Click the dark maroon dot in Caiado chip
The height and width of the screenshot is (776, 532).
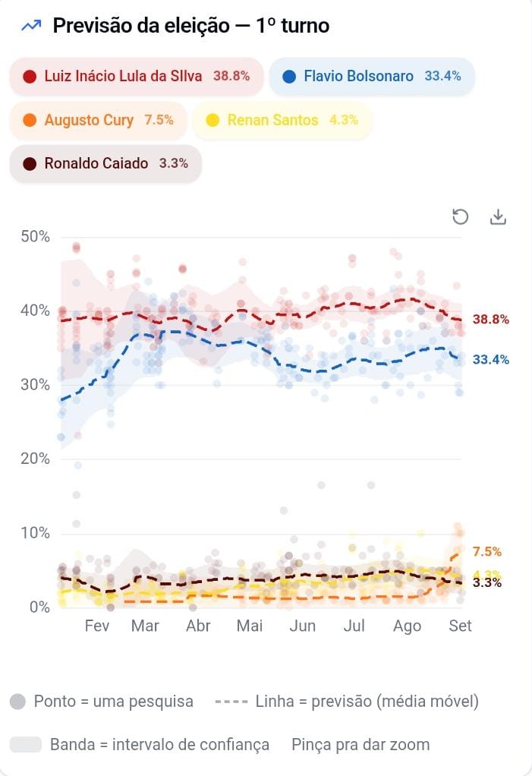pyautogui.click(x=30, y=164)
